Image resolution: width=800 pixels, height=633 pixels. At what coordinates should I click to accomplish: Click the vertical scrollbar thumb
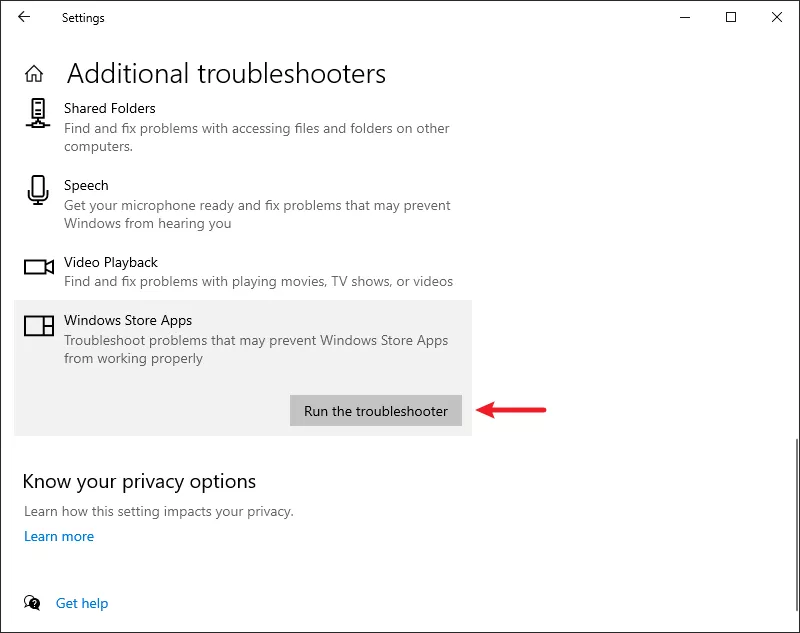(796, 524)
